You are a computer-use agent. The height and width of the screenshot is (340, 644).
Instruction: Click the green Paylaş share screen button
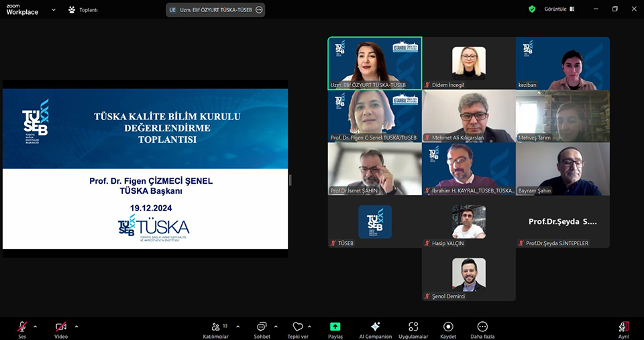tap(335, 327)
